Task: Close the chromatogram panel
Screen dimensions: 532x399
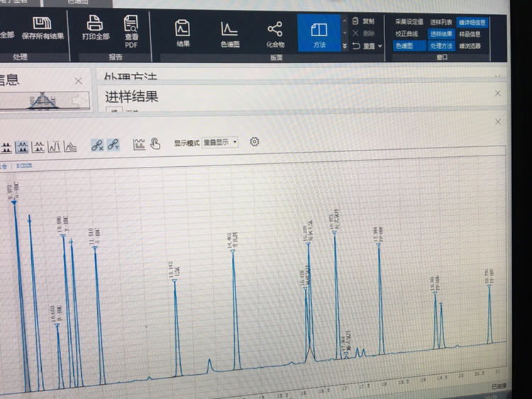Action: [x=498, y=121]
